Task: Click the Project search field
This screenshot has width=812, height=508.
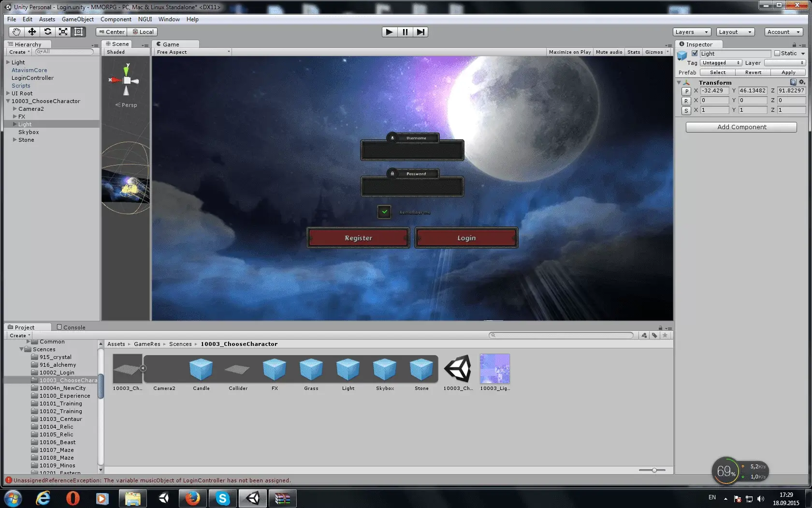Action: click(561, 335)
